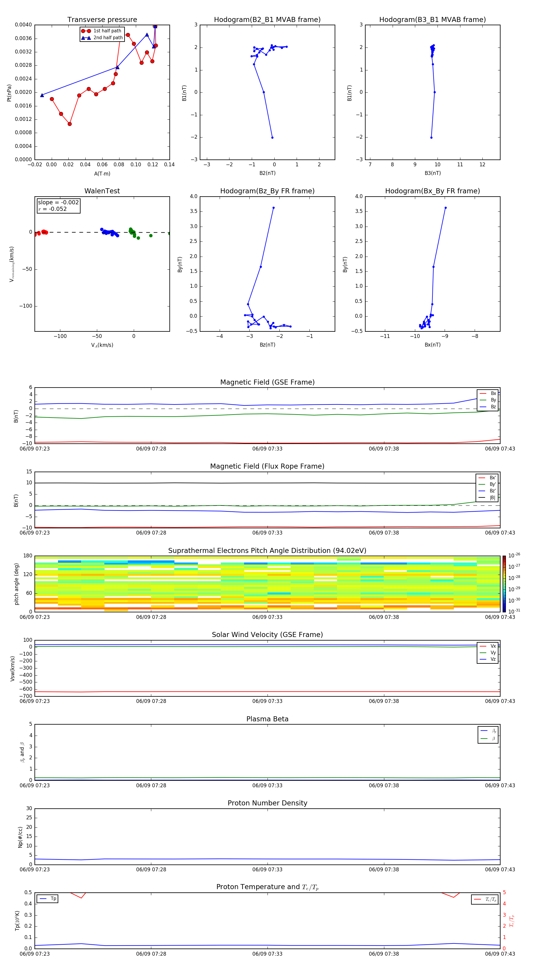Click the "Np(#/cc)" y-axis label
The height and width of the screenshot is (980, 535).
20,837
